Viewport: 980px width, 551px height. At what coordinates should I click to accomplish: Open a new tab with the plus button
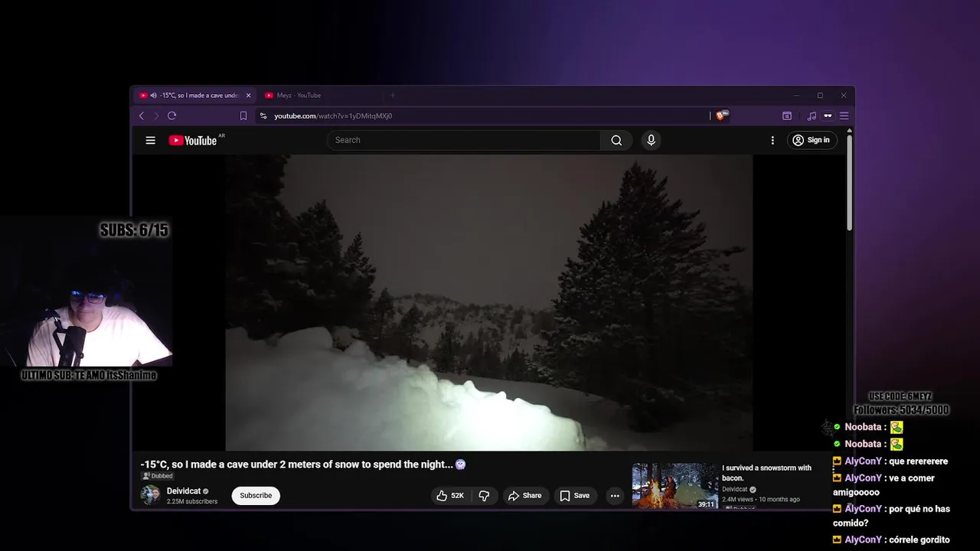(x=393, y=96)
